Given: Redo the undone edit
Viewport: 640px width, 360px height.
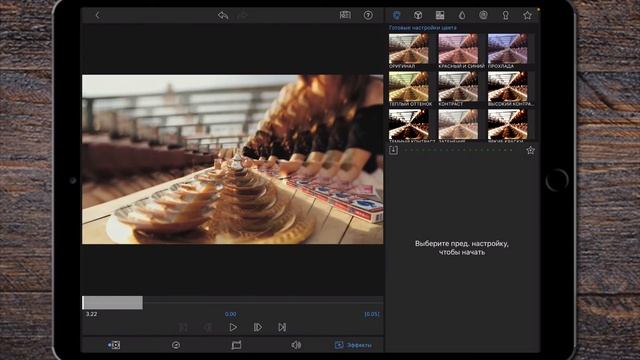Looking at the screenshot, I should click(242, 16).
